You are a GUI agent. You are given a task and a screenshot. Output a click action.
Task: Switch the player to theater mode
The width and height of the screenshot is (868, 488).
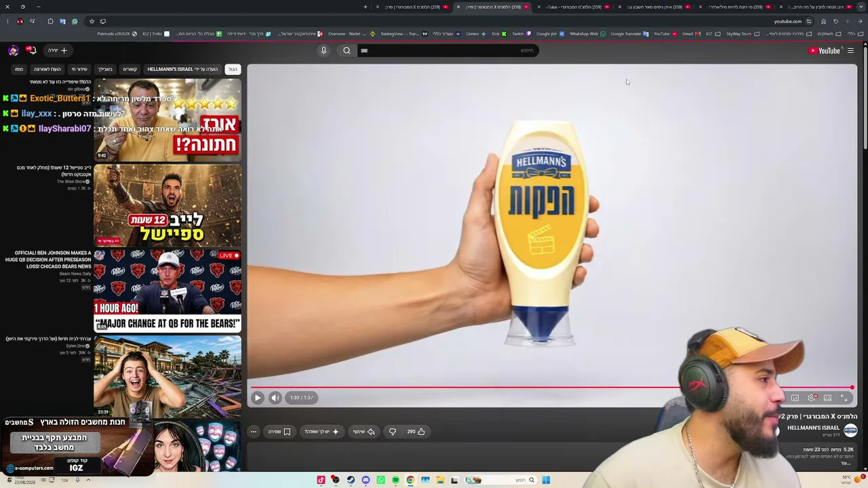point(828,398)
